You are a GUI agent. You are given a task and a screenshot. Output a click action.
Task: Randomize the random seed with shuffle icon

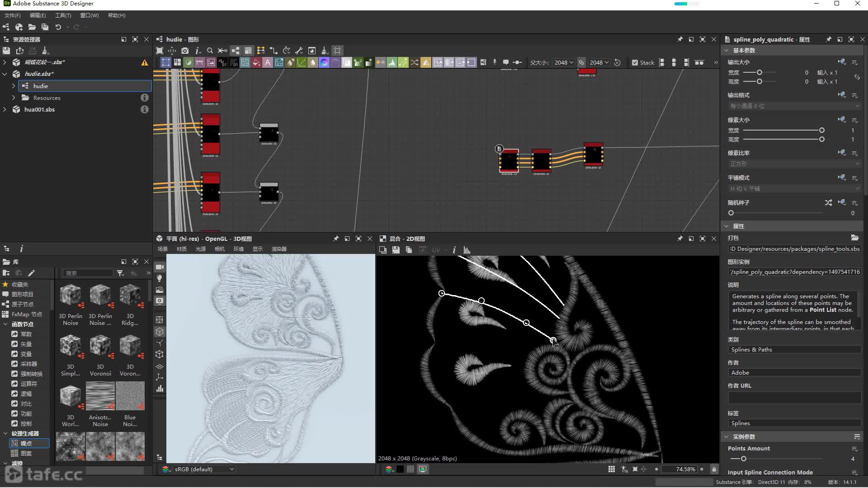tap(828, 203)
